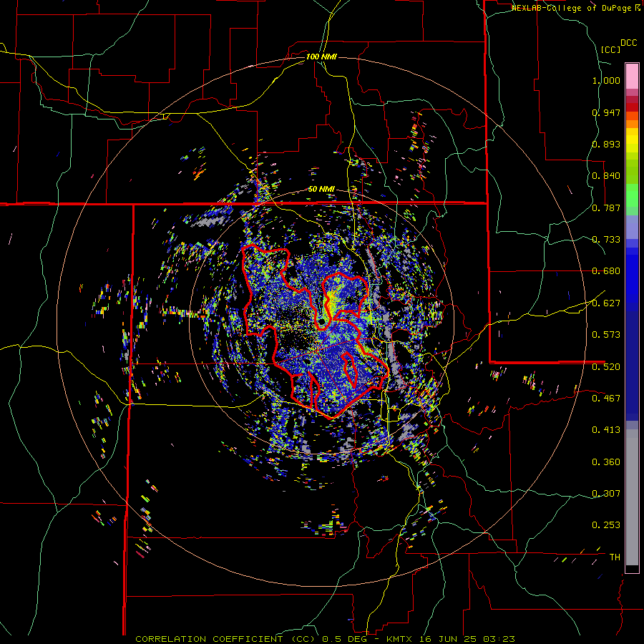Screen dimensions: 644x644
Task: Click the 0.787 scale label
Action: [606, 208]
